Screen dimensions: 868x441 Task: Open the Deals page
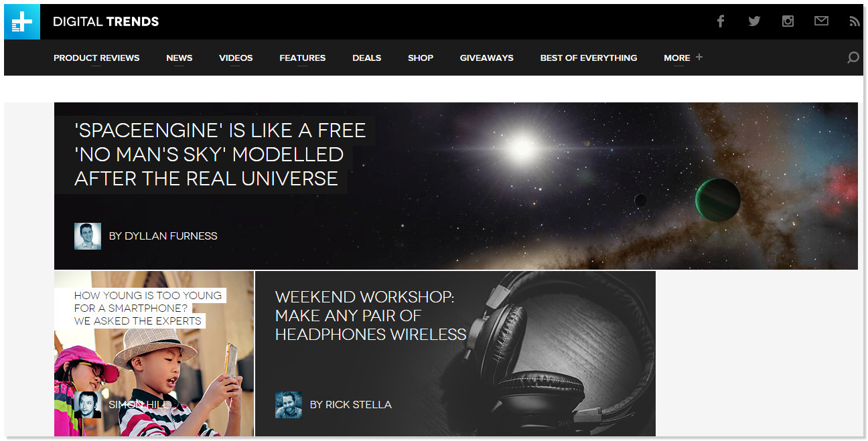click(x=367, y=58)
